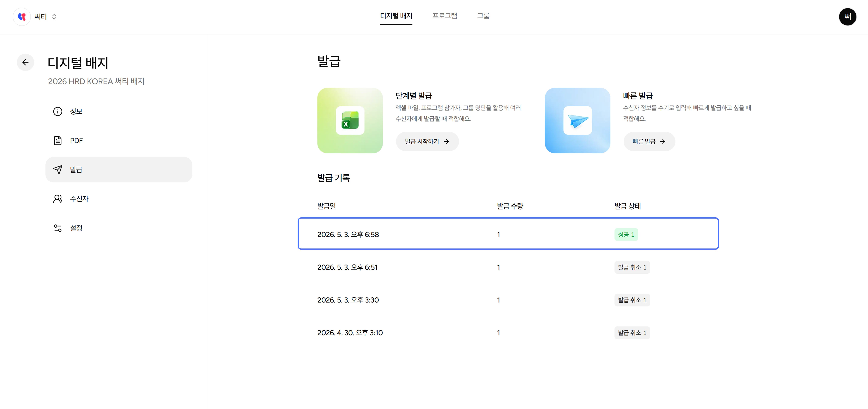The image size is (868, 409).
Task: Click the 발급일 column header
Action: pyautogui.click(x=326, y=206)
